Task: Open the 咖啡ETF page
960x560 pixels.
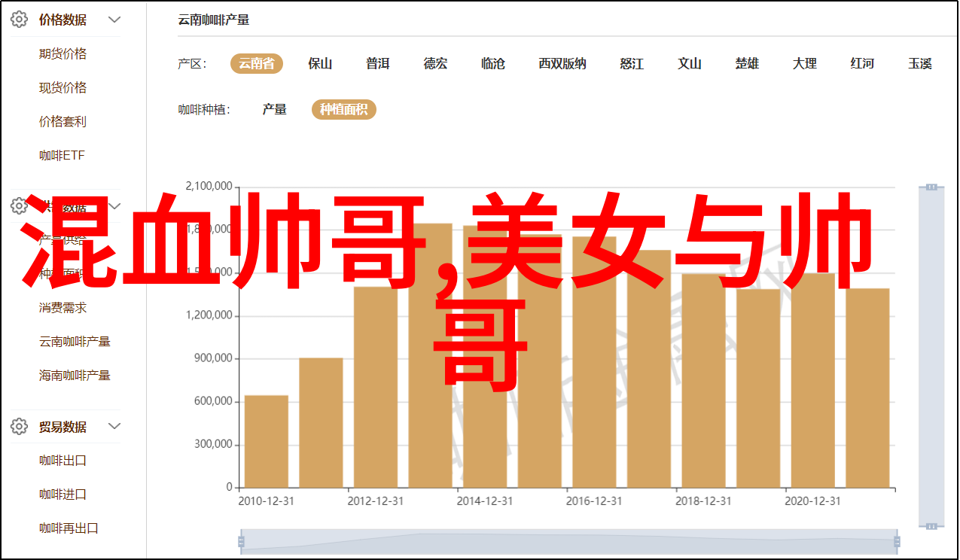Action: (x=62, y=155)
